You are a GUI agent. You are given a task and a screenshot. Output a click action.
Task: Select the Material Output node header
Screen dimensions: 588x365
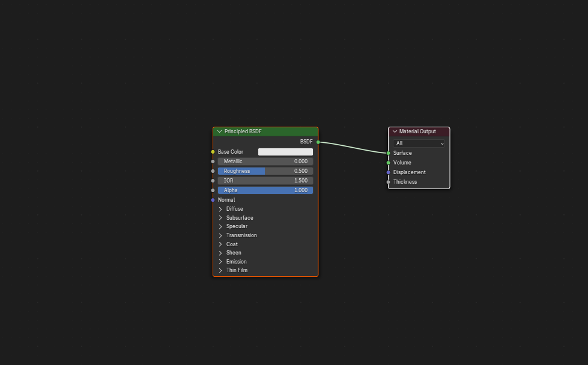click(x=419, y=131)
